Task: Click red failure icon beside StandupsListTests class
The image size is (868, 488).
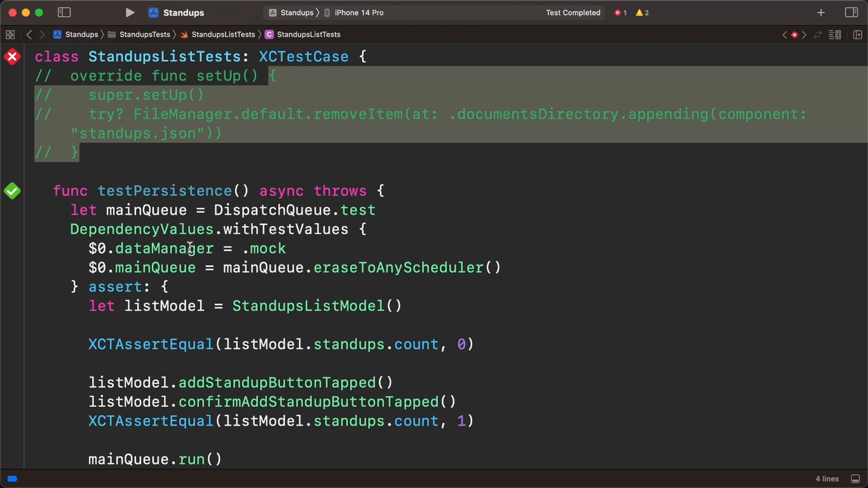Action: pyautogui.click(x=12, y=57)
